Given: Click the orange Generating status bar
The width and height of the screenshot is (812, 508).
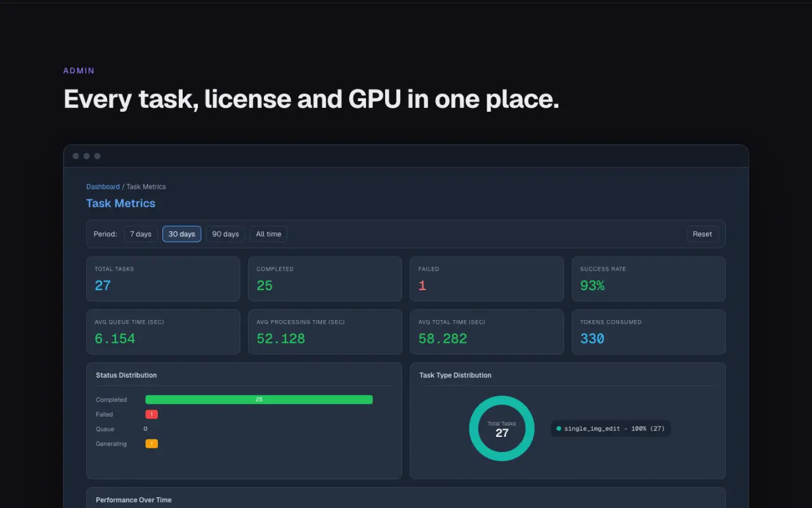Looking at the screenshot, I should (152, 444).
